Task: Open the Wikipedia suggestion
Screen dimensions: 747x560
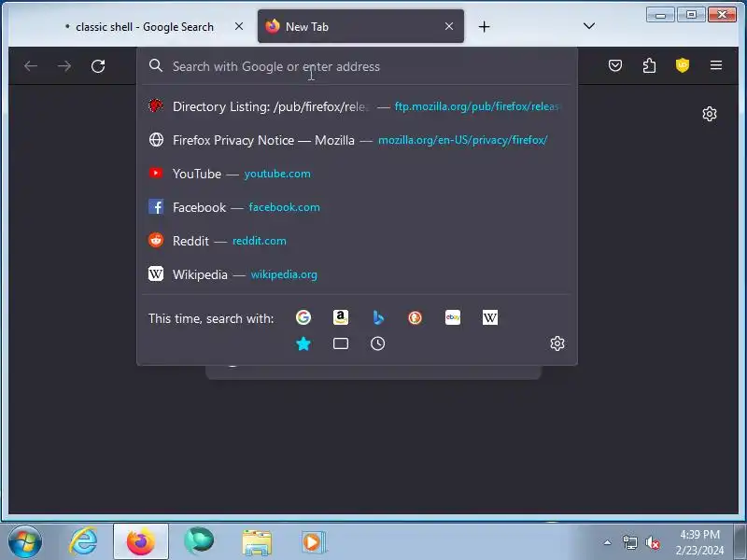Action: click(357, 274)
